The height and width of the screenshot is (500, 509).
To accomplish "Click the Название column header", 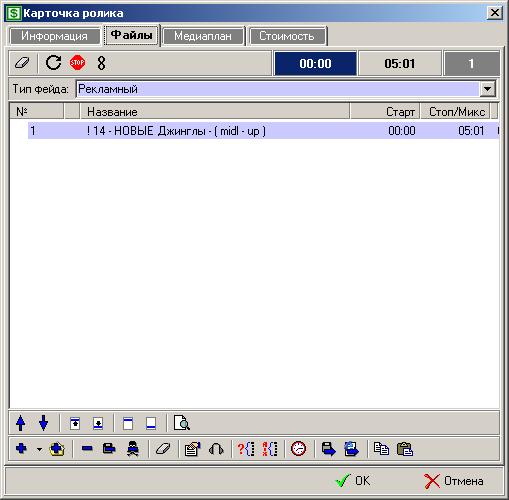I will [215, 111].
